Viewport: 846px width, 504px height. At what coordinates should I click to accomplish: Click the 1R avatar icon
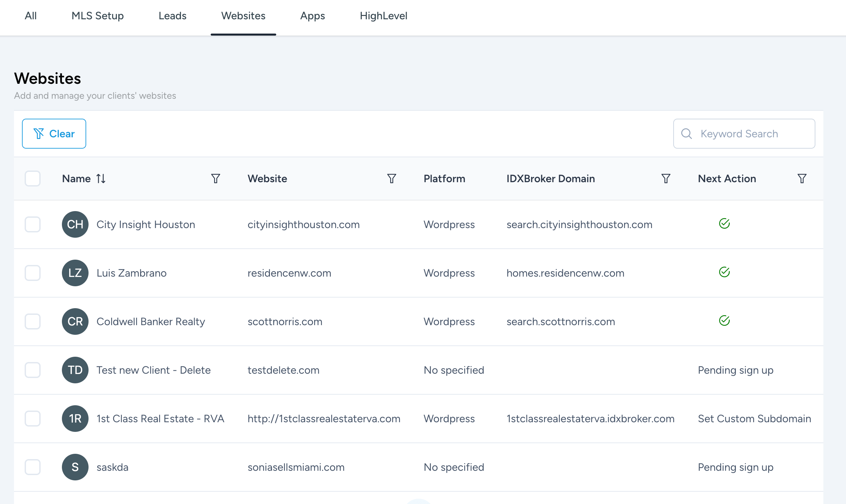pos(75,419)
